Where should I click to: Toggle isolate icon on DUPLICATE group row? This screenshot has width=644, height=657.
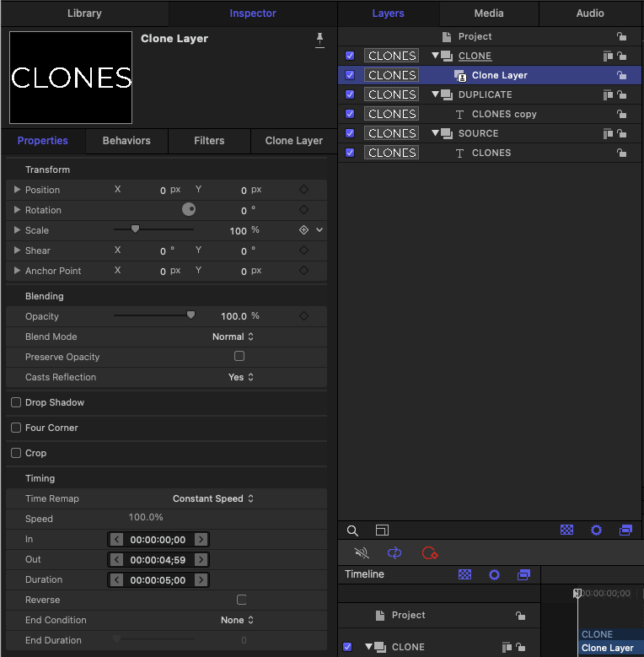pyautogui.click(x=608, y=94)
